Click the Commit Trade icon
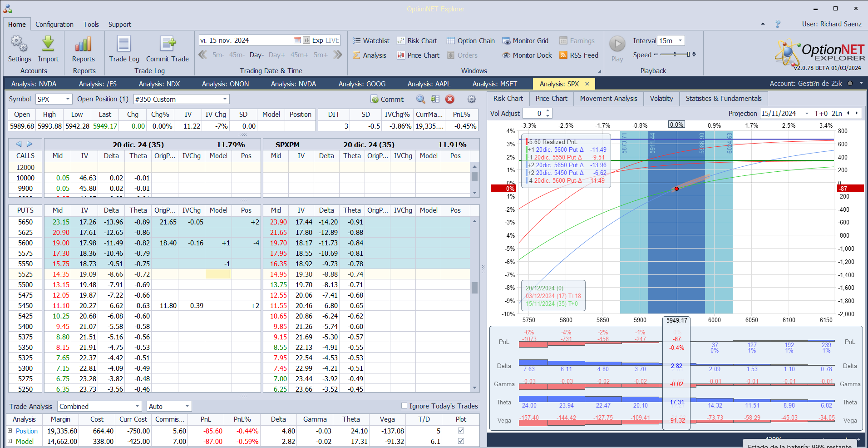 click(168, 45)
